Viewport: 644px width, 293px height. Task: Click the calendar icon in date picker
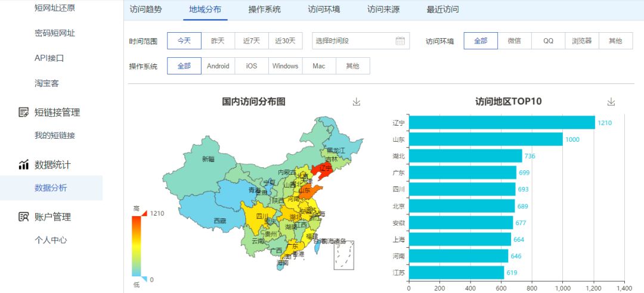point(400,41)
